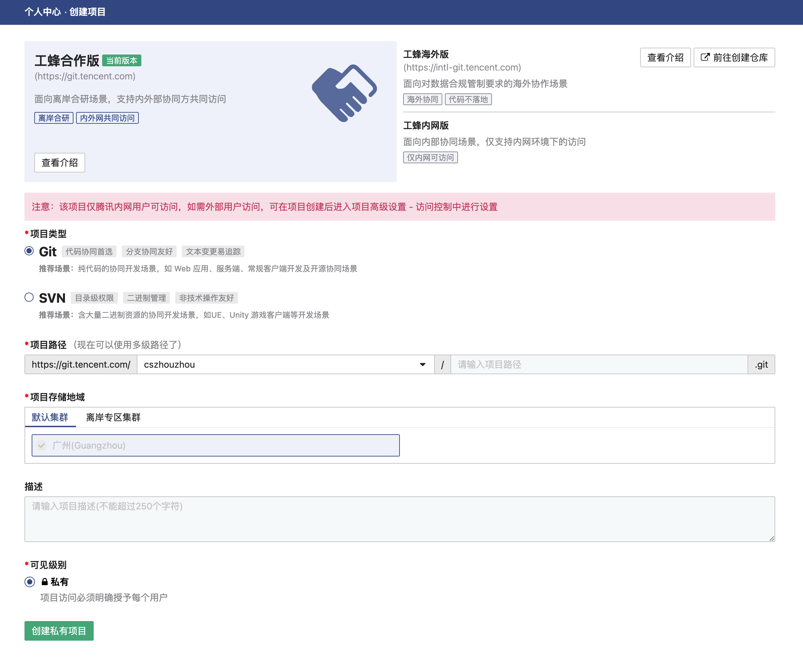The image size is (803, 672).
Task: Click the 当前版本 green badge
Action: tap(122, 60)
